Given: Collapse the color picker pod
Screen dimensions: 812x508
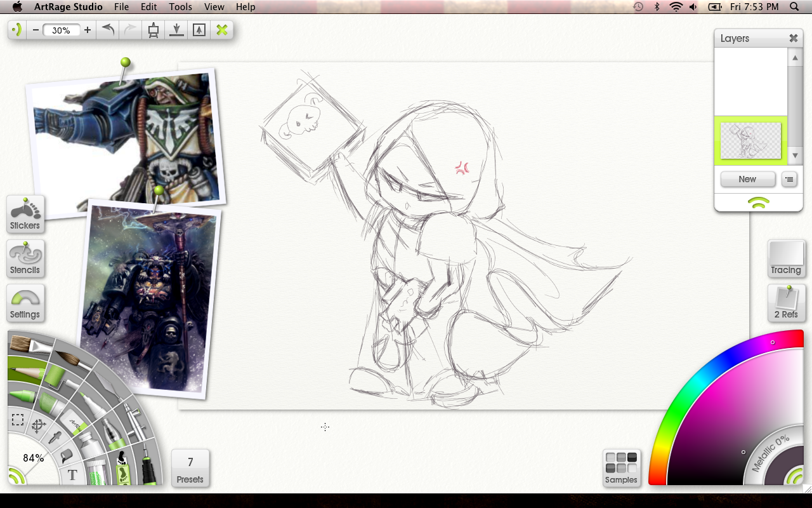Looking at the screenshot, I should click(x=794, y=476).
